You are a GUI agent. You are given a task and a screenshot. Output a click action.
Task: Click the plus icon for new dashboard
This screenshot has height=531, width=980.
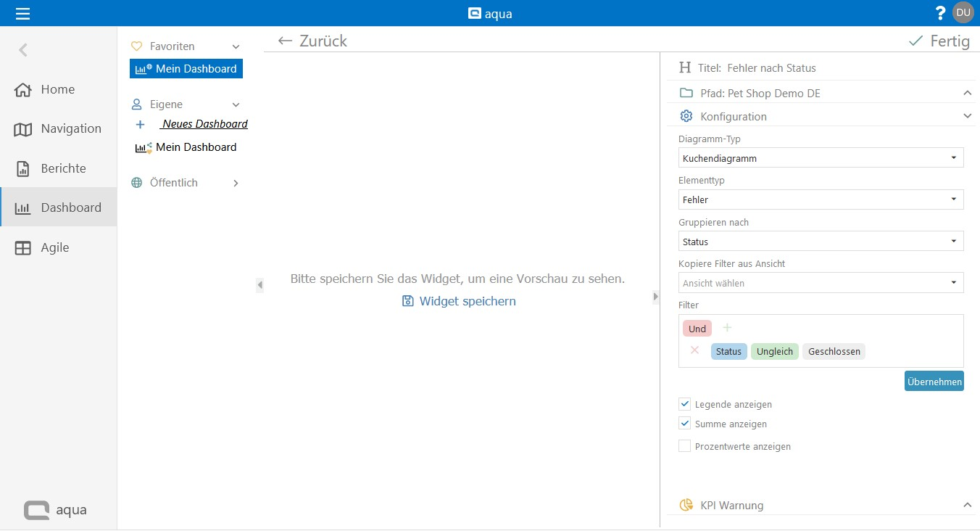(141, 125)
